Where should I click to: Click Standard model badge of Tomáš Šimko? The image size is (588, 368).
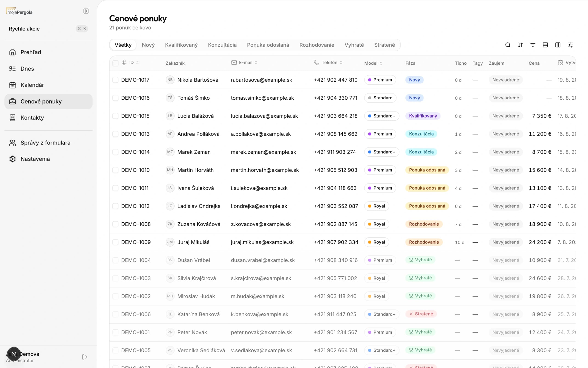[x=380, y=98]
